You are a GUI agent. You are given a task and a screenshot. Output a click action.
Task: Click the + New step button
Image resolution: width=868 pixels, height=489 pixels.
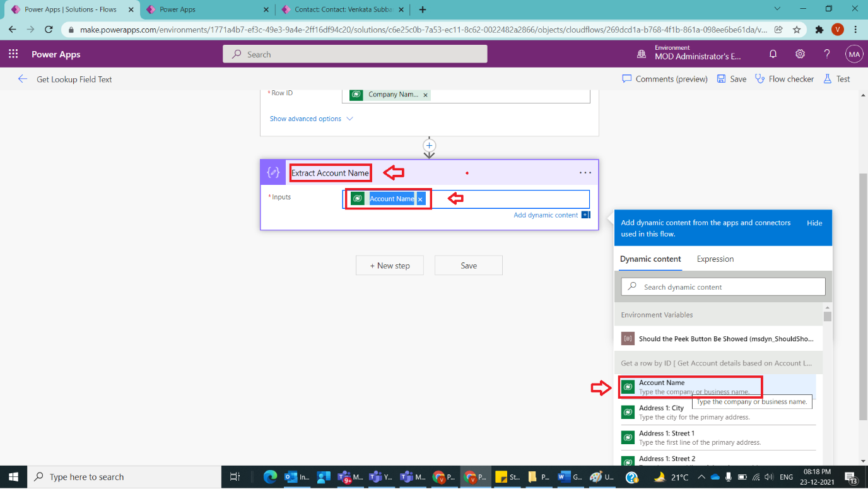pos(389,265)
